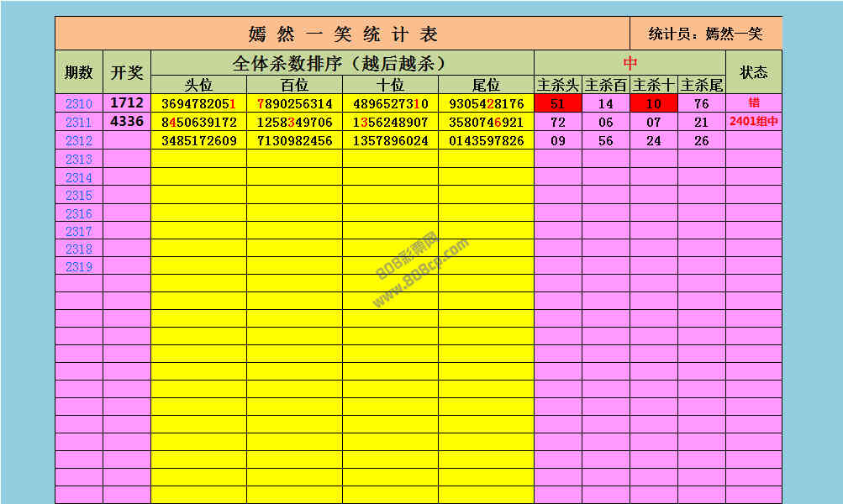Select the 尾位 sub-header
Image resolution: width=843 pixels, height=504 pixels.
point(486,85)
